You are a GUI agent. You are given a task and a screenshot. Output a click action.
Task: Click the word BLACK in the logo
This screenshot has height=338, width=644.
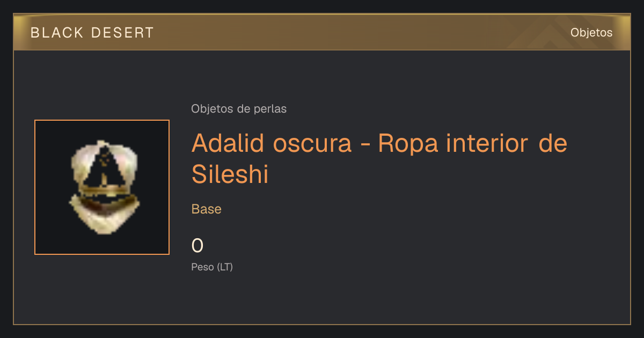57,33
